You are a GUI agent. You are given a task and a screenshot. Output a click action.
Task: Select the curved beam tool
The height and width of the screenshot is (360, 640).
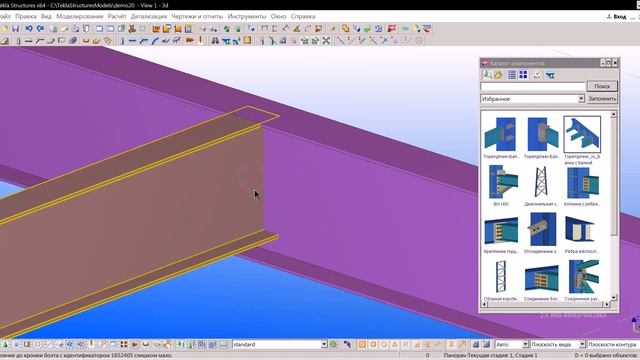point(155,40)
